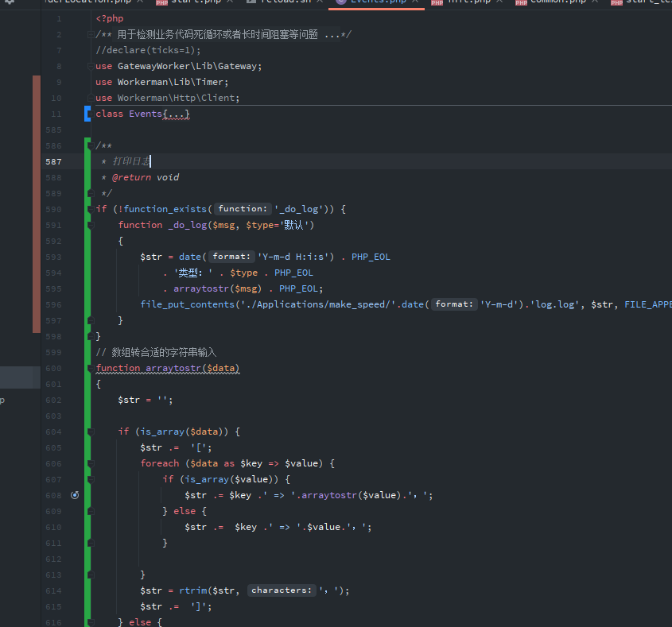Image resolution: width=672 pixels, height=627 pixels.
Task: Click the recursive call gutter icon on line 608
Action: 75,495
